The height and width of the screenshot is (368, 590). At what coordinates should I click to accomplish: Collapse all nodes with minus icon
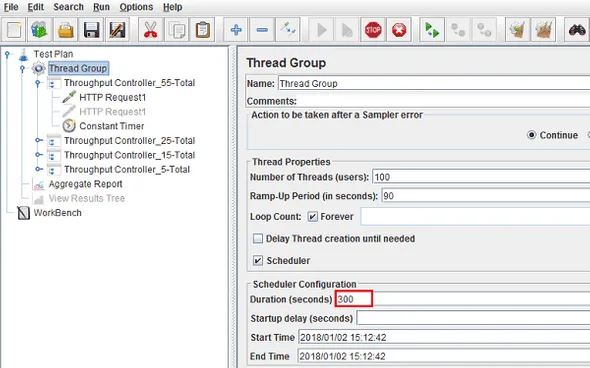point(262,30)
